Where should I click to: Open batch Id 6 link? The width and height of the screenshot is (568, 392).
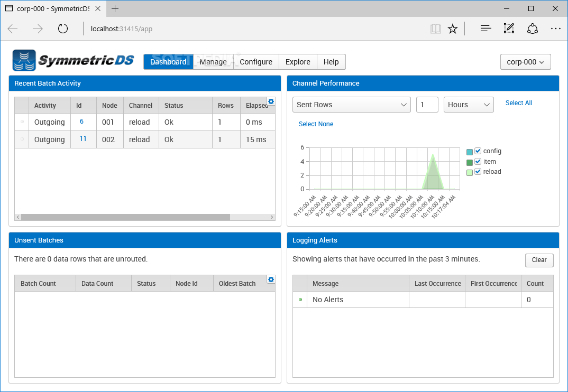(x=81, y=122)
